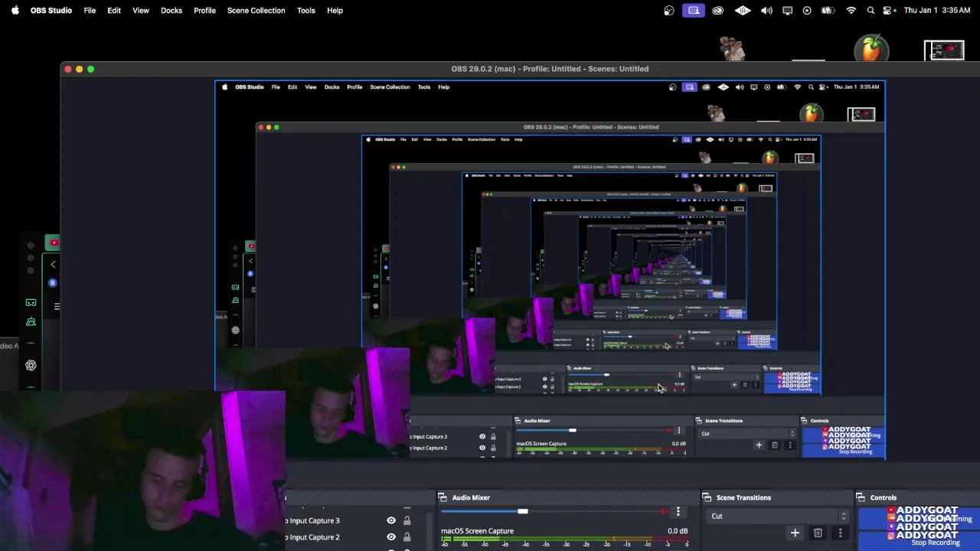980x551 pixels.
Task: Open the display menu bar icon
Action: point(787,11)
